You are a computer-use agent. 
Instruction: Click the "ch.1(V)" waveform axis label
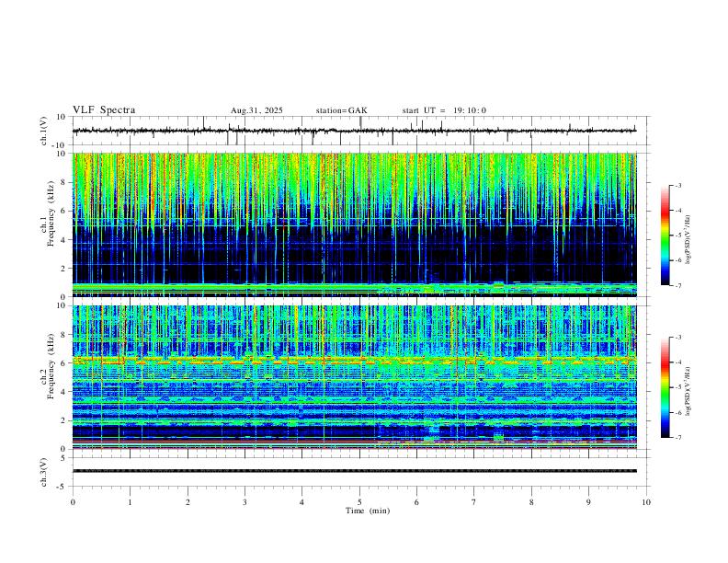point(44,131)
